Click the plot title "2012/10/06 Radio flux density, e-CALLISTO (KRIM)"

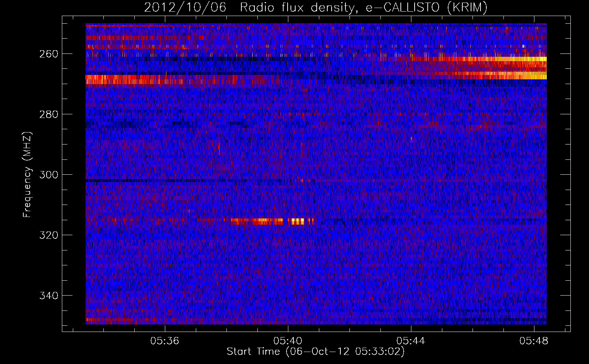pos(316,7)
